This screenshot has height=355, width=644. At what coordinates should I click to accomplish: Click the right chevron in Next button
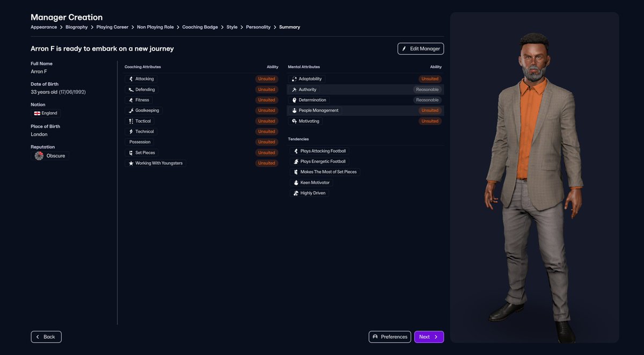tap(436, 337)
